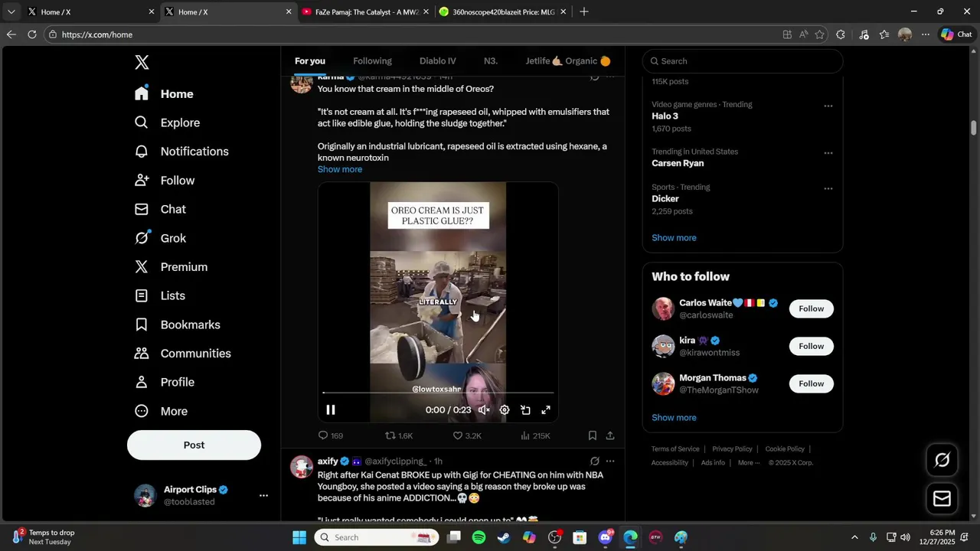Viewport: 980px width, 551px height.
Task: Open more options on axify post
Action: pos(610,461)
